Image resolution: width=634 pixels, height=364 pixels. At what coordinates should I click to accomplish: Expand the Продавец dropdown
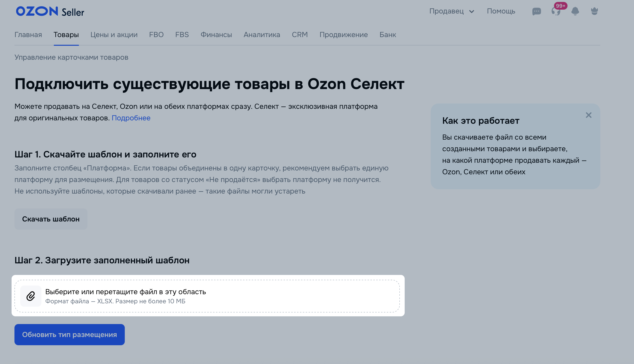tap(451, 12)
